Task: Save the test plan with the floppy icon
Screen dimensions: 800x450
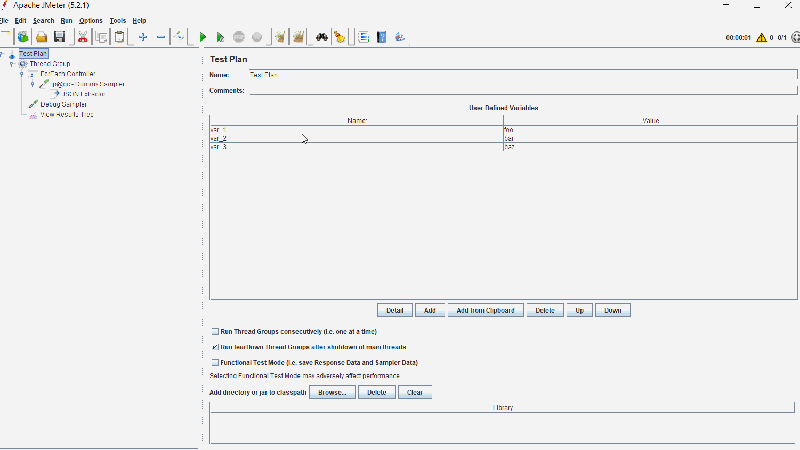Action: point(60,37)
